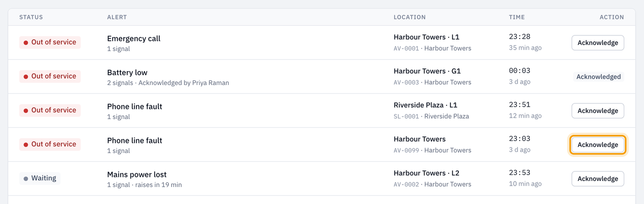Click '12 min ago' timestamp
The height and width of the screenshot is (204, 644).
525,116
